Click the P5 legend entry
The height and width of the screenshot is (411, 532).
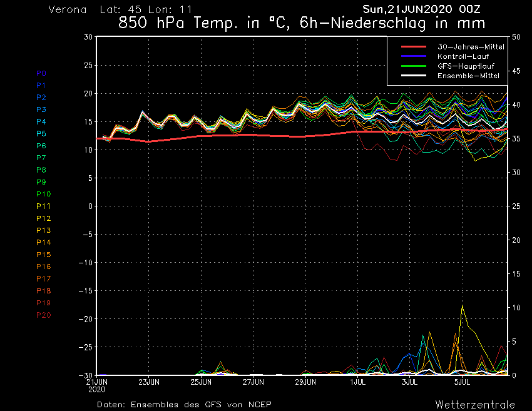click(41, 134)
